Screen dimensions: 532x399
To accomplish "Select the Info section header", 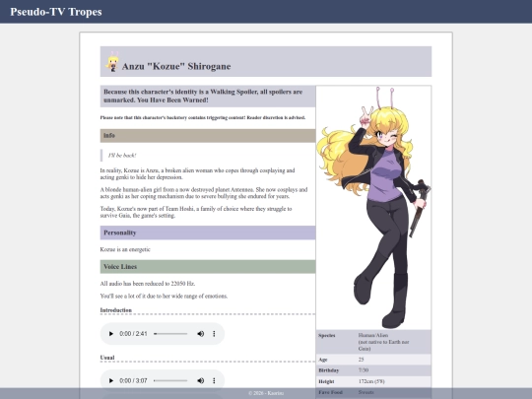I will (x=208, y=136).
